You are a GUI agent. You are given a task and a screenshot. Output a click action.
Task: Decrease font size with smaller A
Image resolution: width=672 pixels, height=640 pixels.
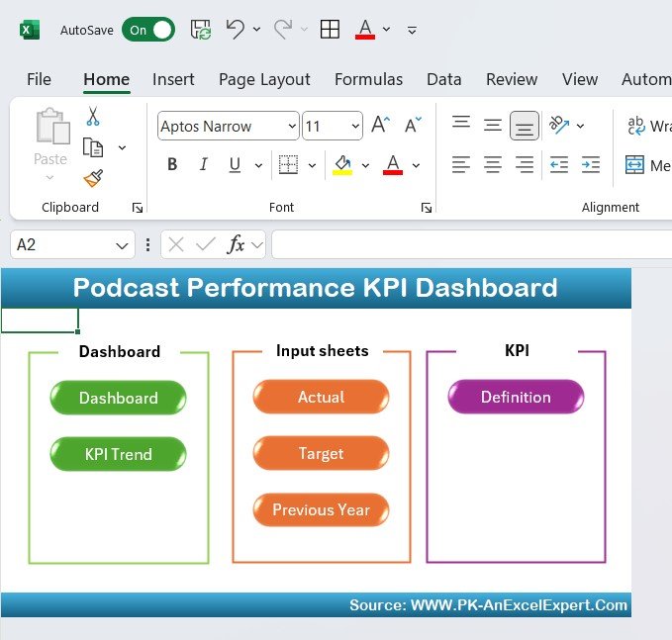(x=413, y=125)
